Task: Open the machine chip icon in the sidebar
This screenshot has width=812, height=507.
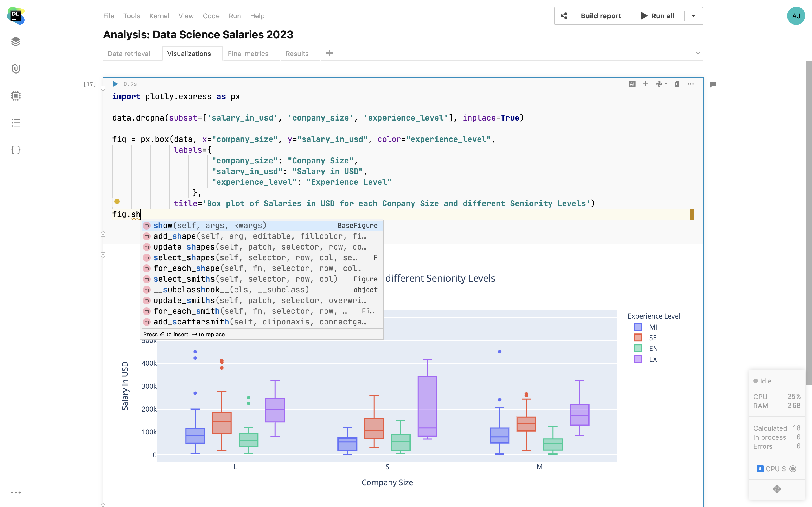Action: pos(16,96)
